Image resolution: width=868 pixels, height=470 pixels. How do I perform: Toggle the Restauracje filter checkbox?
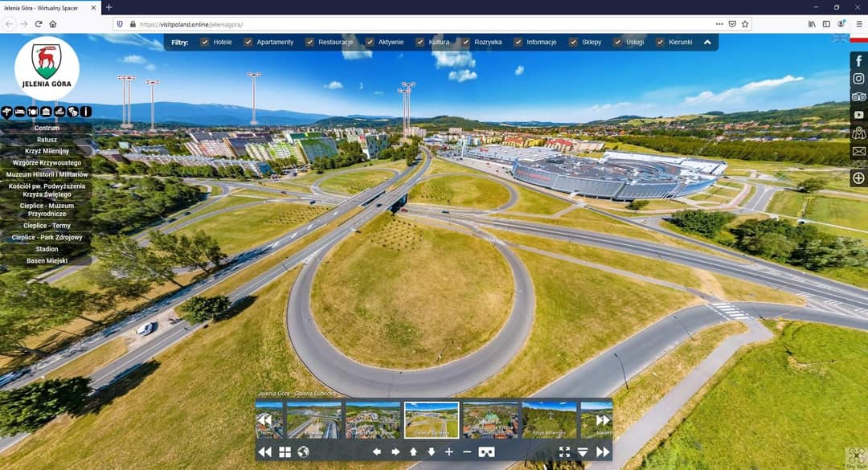pyautogui.click(x=309, y=42)
